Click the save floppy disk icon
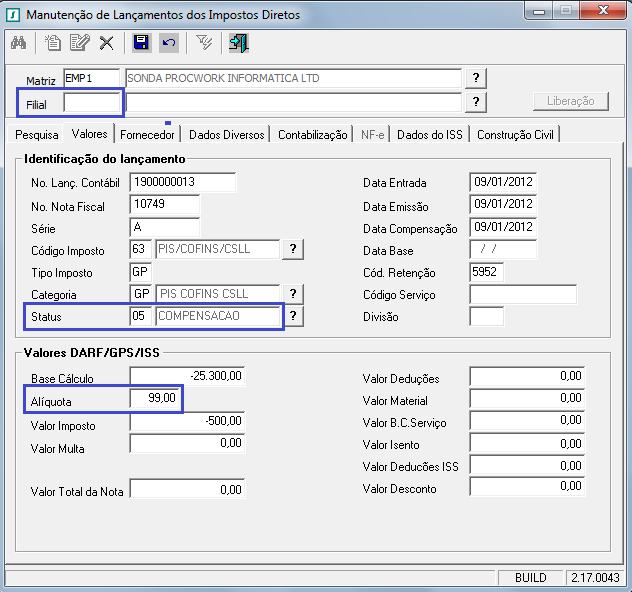Screen dimensions: 632x592 tap(141, 43)
